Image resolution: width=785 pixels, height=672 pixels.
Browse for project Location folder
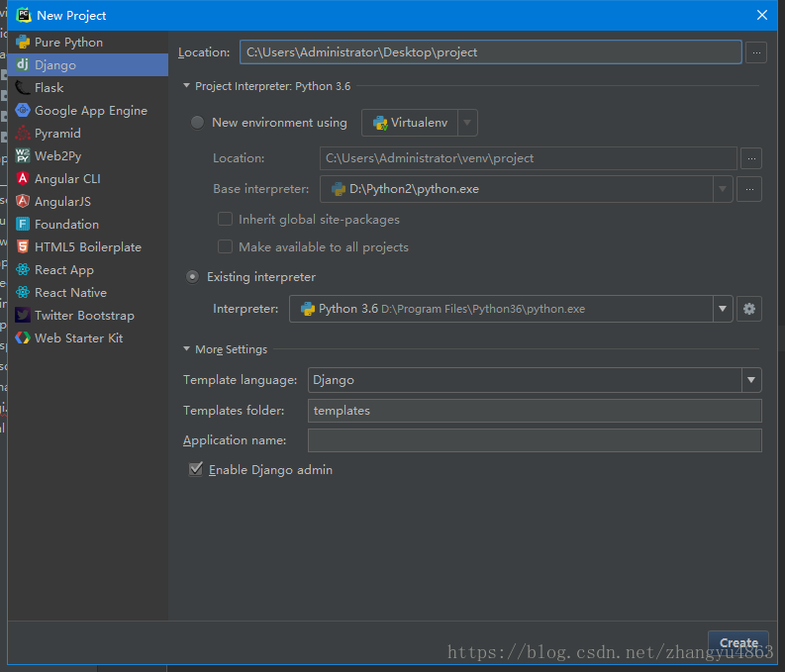point(756,52)
